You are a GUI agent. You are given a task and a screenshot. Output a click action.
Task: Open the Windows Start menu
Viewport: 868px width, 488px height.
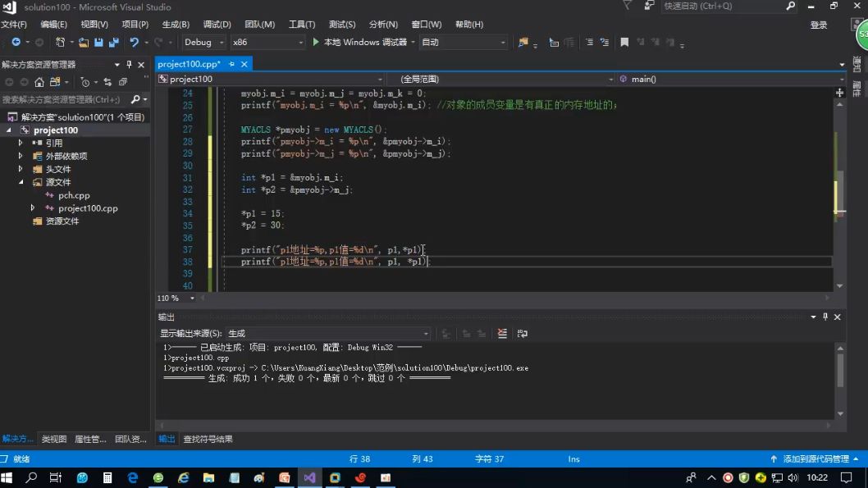click(7, 477)
